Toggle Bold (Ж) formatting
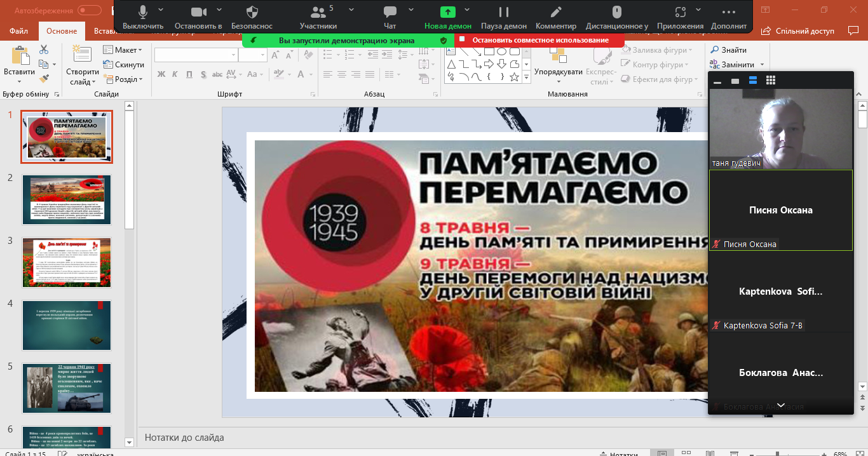868x456 pixels. [x=161, y=74]
